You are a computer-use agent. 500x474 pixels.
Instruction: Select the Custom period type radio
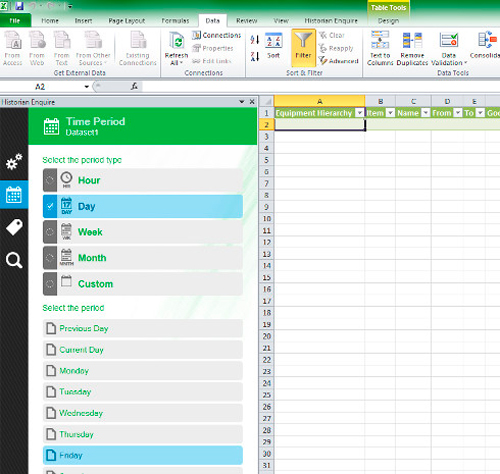(x=50, y=284)
